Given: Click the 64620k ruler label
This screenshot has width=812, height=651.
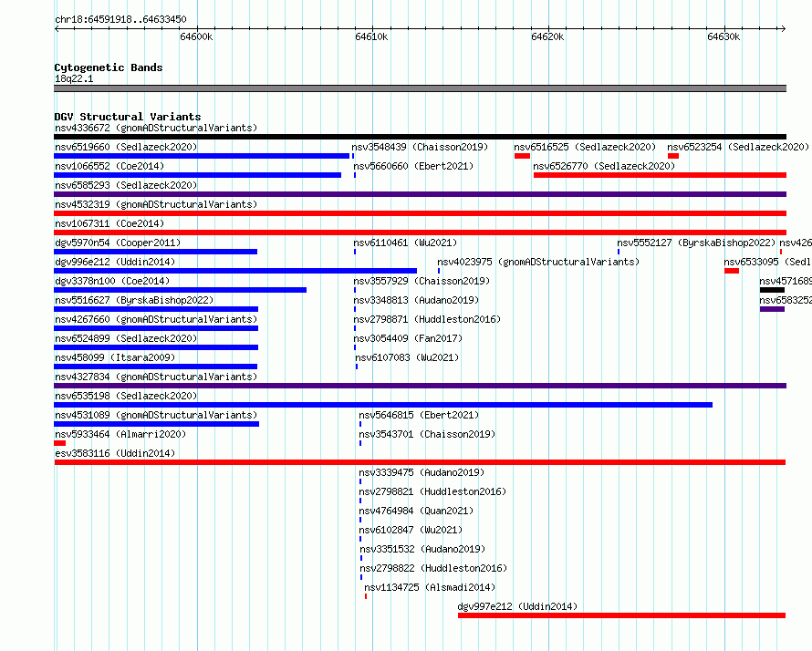Looking at the screenshot, I should tap(547, 36).
